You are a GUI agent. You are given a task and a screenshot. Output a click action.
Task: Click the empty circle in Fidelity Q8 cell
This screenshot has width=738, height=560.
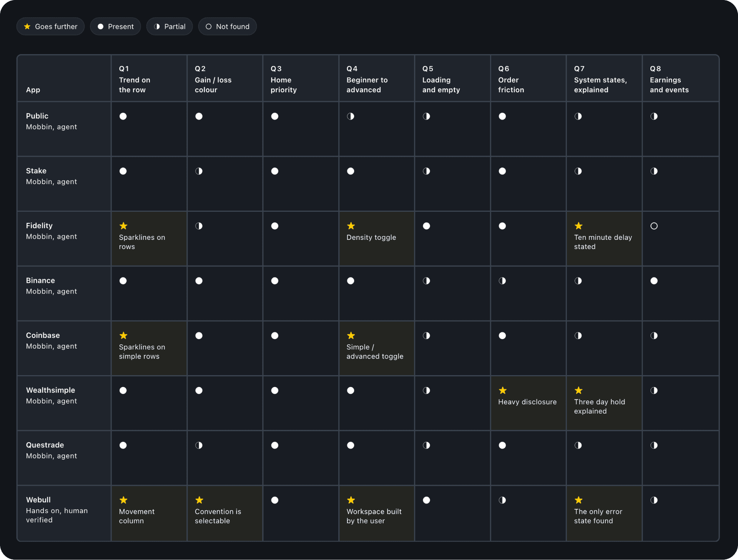point(654,226)
